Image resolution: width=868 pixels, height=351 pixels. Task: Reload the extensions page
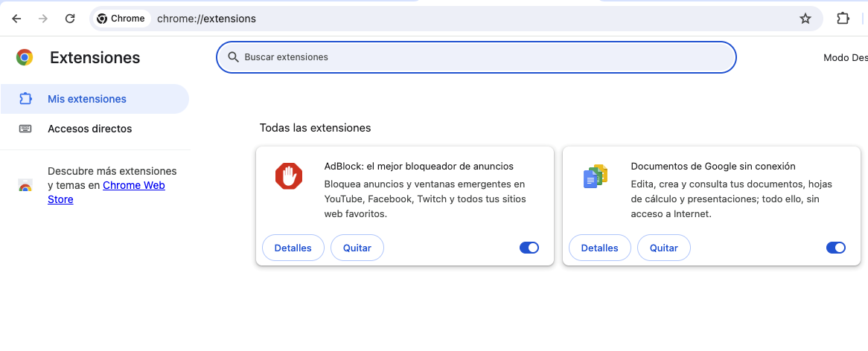pos(70,19)
